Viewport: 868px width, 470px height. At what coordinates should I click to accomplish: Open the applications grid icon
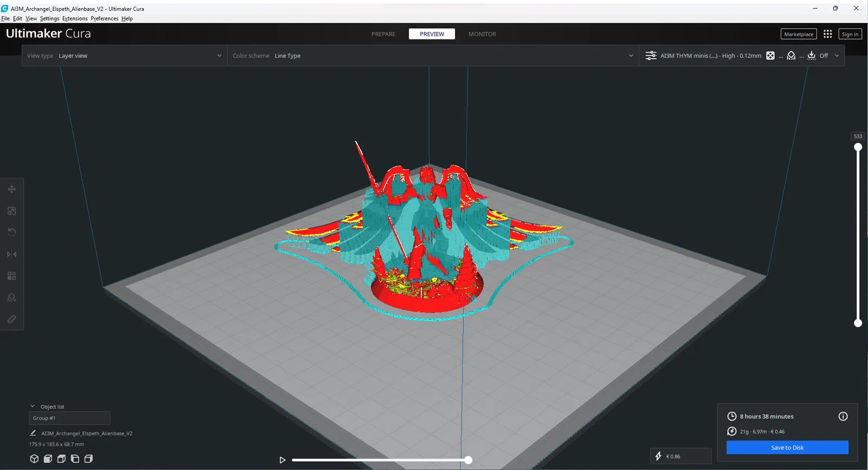pos(827,34)
